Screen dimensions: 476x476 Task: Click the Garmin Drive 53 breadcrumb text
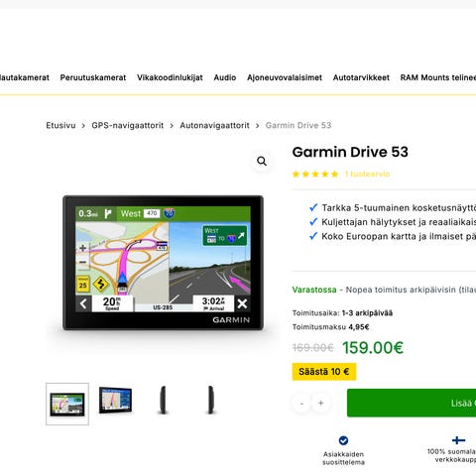(298, 125)
